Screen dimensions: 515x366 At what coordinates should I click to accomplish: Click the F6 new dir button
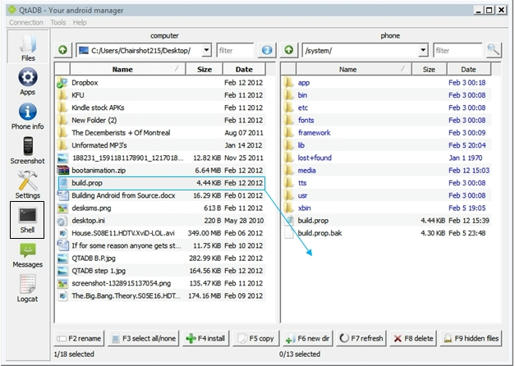coord(307,338)
